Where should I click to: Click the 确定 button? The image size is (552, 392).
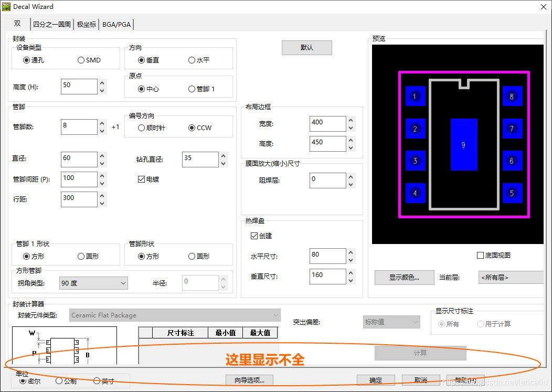(376, 380)
